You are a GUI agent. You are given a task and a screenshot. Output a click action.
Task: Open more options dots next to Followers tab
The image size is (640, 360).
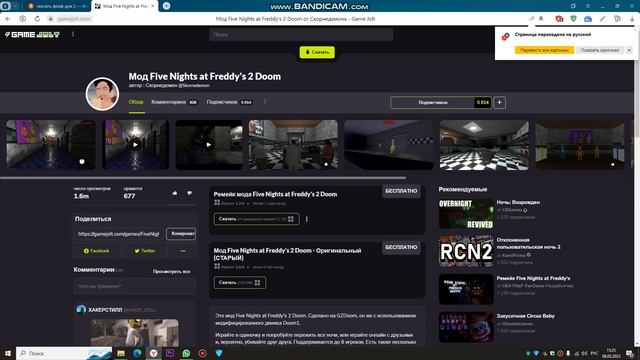coord(265,102)
